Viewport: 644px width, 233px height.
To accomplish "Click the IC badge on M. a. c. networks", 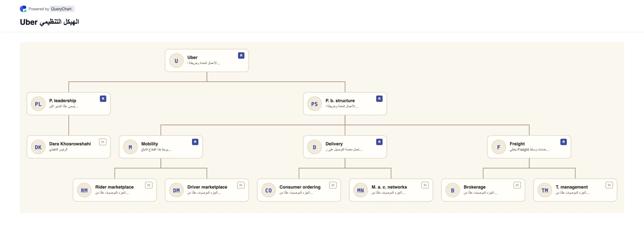I will 425,185.
